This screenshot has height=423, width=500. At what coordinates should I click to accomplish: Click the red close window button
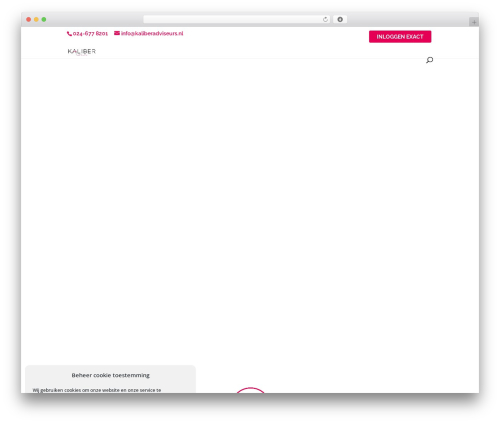29,20
